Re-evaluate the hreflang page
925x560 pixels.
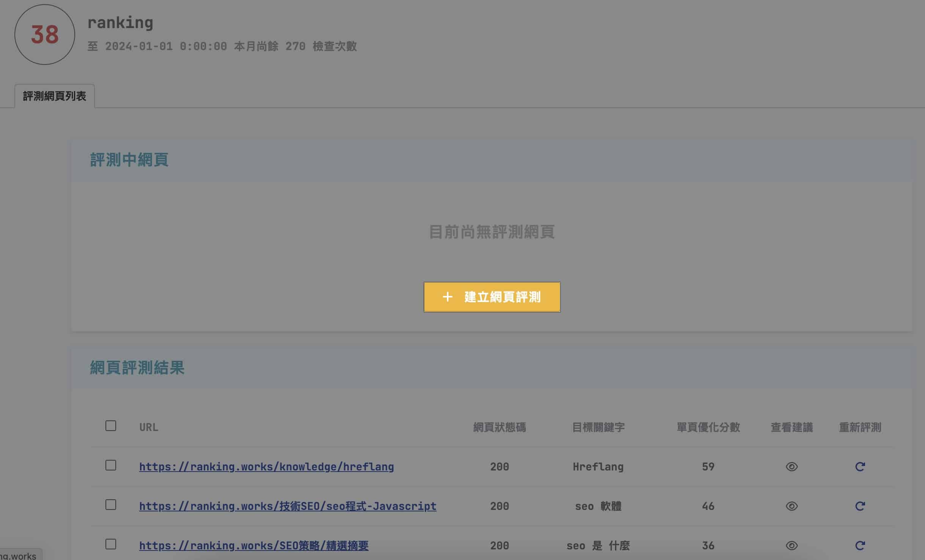pos(860,467)
